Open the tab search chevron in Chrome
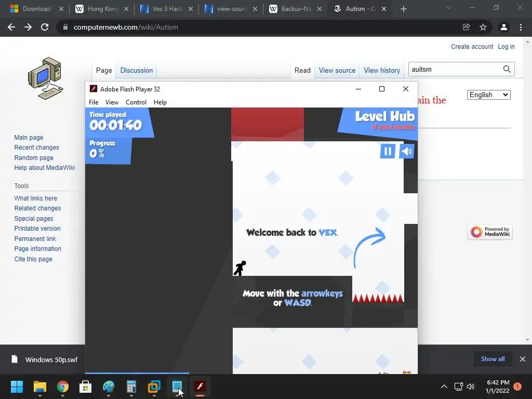Image resolution: width=532 pixels, height=399 pixels. (x=448, y=7)
